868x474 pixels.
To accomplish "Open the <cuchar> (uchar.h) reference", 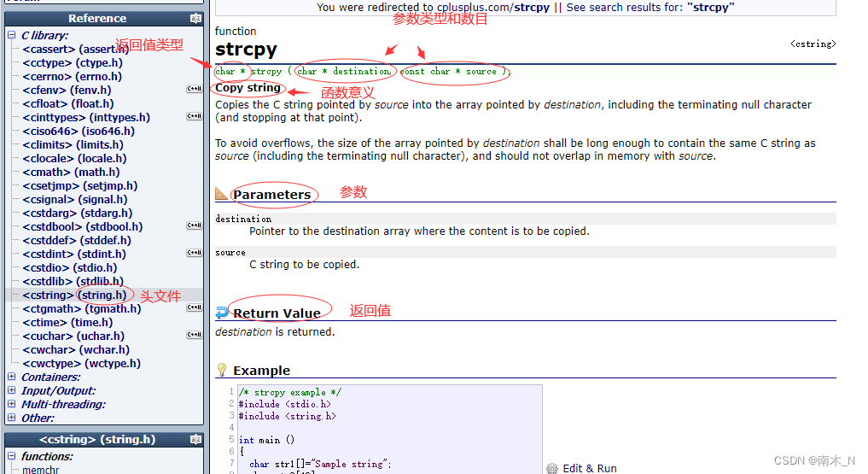I will click(x=73, y=336).
